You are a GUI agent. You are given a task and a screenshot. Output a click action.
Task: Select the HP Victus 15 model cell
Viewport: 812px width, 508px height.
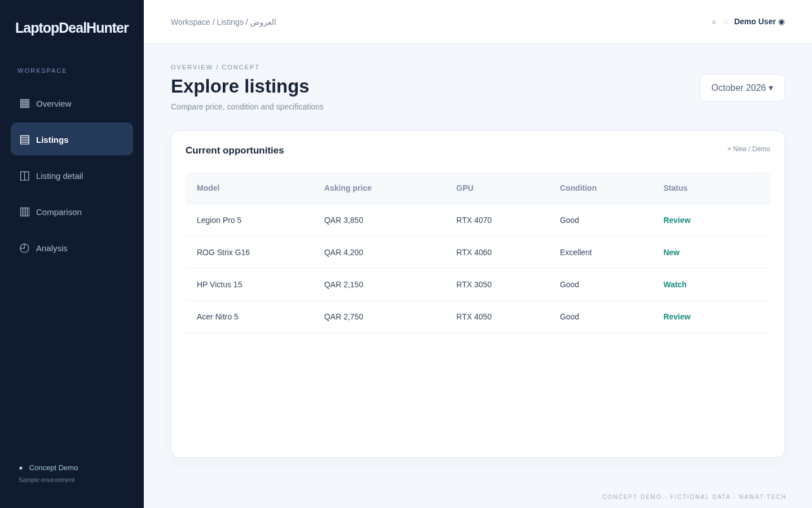click(219, 284)
